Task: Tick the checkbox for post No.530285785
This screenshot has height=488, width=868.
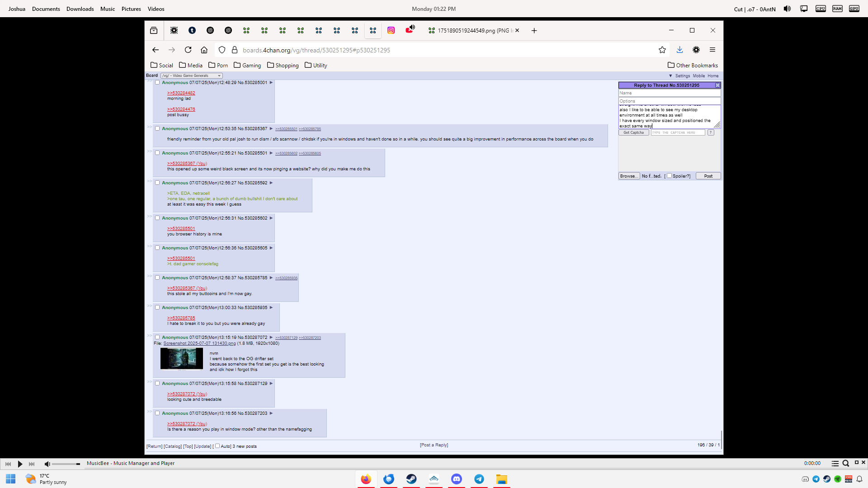Action: (157, 277)
